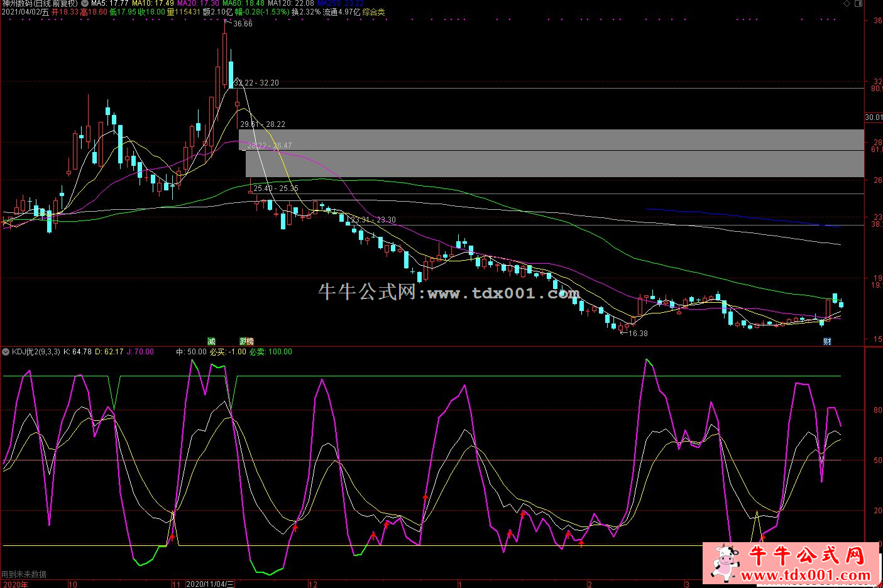Click the 财 marker icon
883x588 pixels.
pos(828,341)
